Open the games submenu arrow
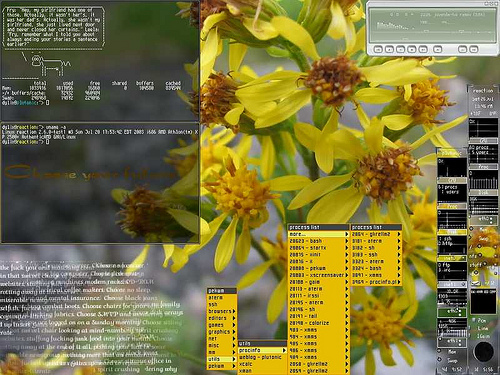Viewport: 500px width, 375px height. click(x=234, y=325)
